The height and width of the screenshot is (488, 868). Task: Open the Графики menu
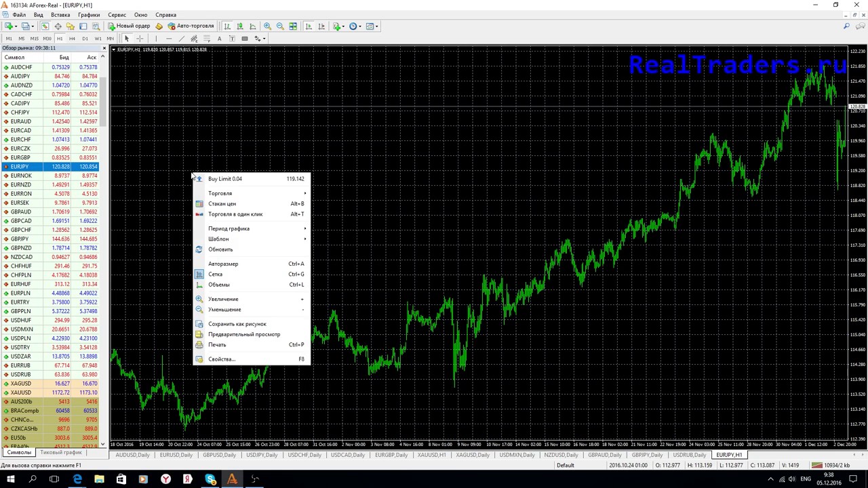coord(89,15)
